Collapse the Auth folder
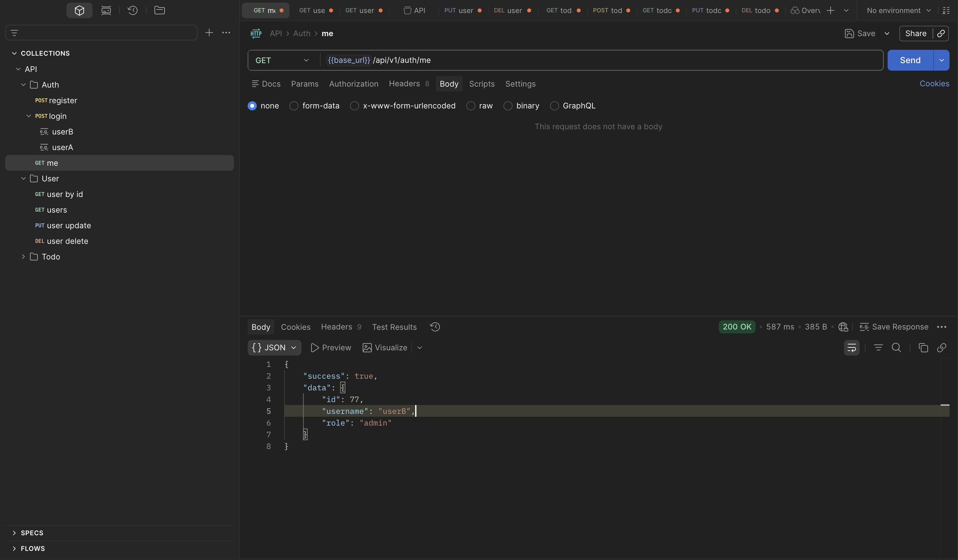958x560 pixels. pyautogui.click(x=23, y=85)
